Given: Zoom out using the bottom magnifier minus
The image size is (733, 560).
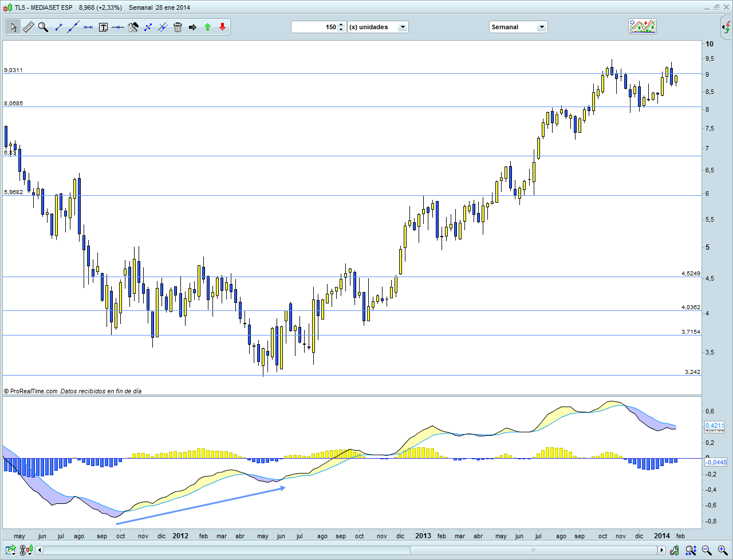Looking at the screenshot, I should click(x=707, y=550).
